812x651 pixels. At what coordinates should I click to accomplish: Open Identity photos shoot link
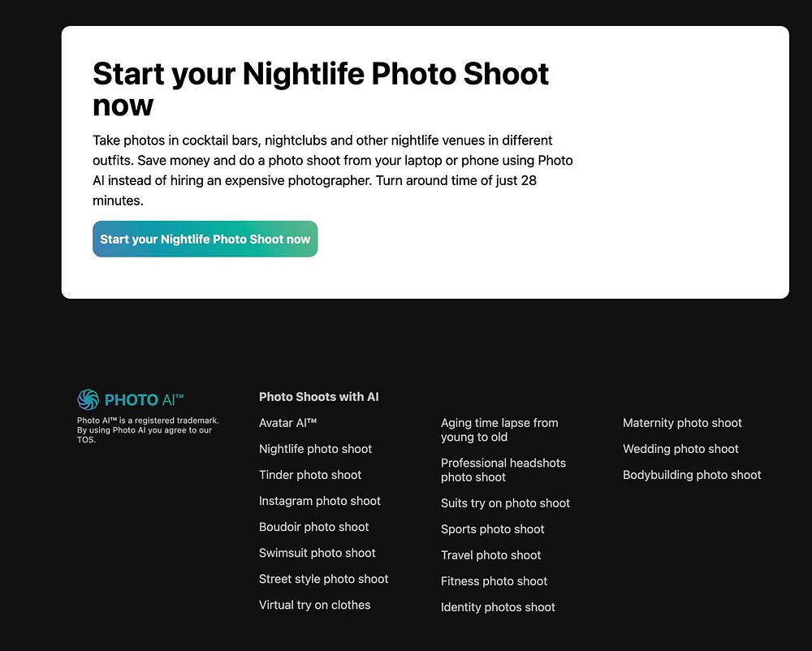coord(499,607)
